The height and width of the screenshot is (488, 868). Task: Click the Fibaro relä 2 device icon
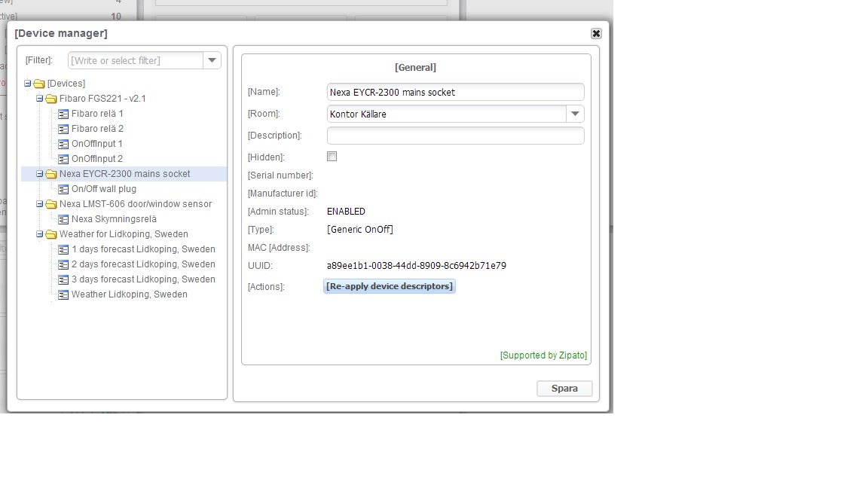(x=63, y=129)
